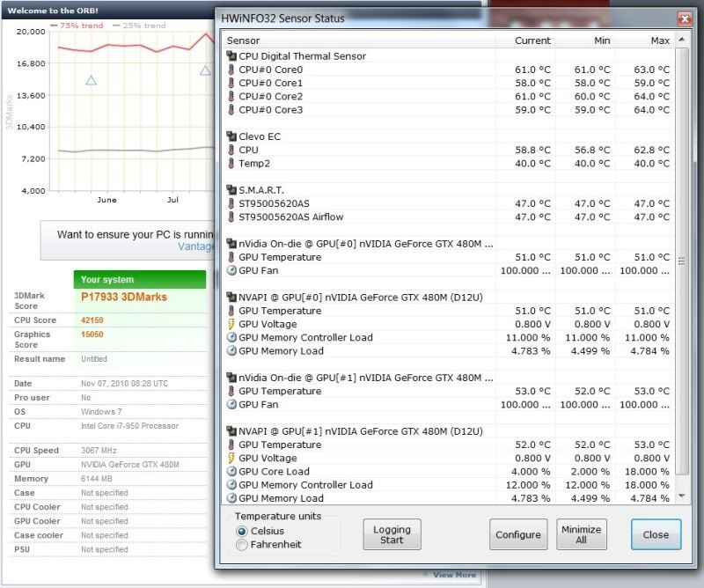Close the HWiNFO32 window with the red X
The height and width of the screenshot is (588, 704).
pos(685,18)
